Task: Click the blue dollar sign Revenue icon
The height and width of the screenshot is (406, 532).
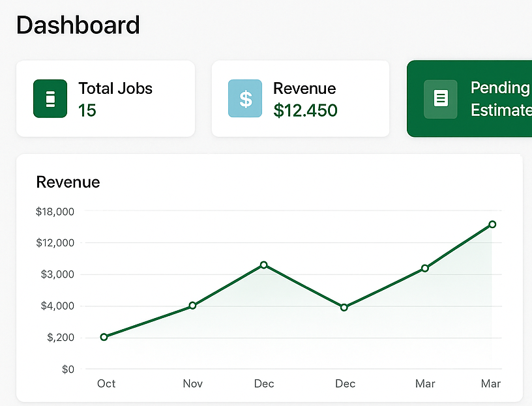Action: click(245, 98)
